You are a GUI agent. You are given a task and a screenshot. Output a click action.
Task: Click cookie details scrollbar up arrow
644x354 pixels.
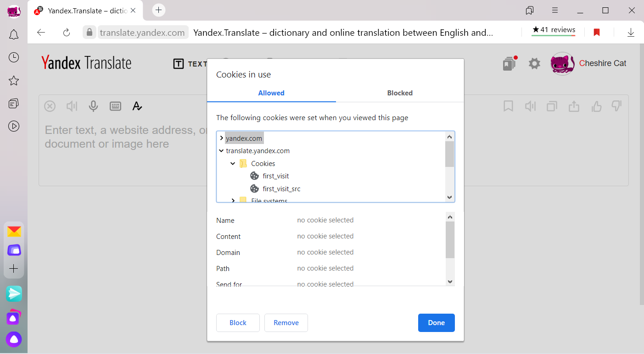click(450, 216)
